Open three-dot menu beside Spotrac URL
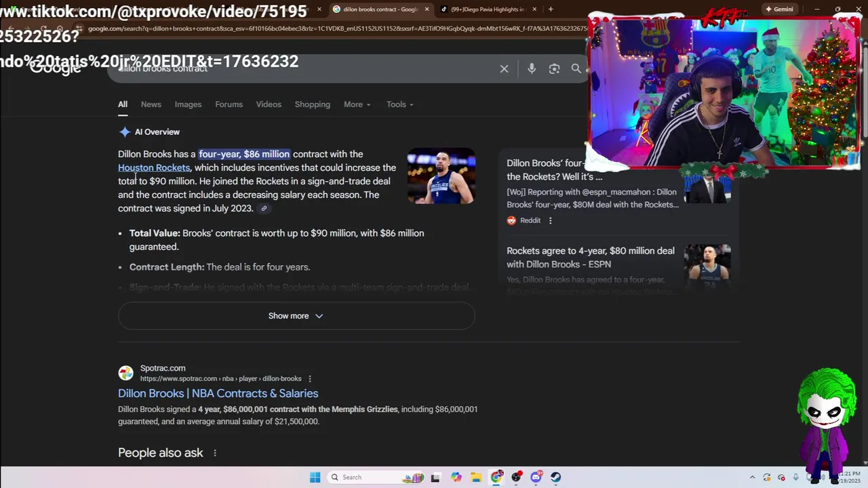 click(x=309, y=379)
